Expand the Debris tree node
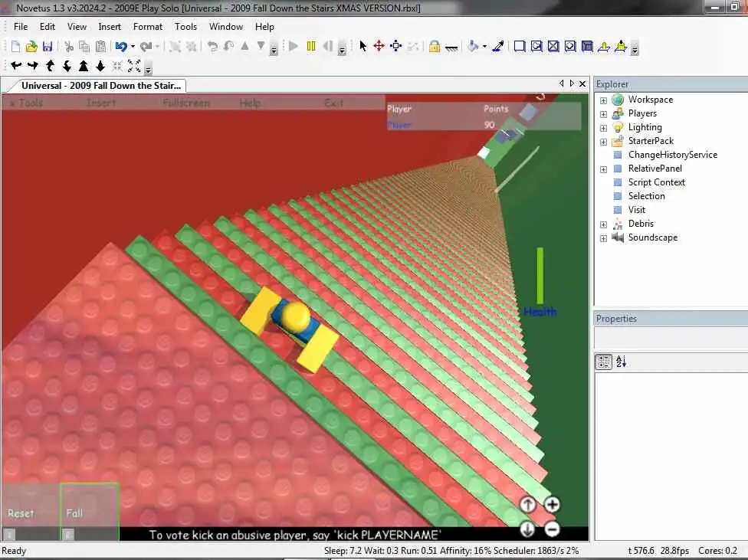Screen dimensions: 748x560 (603, 224)
